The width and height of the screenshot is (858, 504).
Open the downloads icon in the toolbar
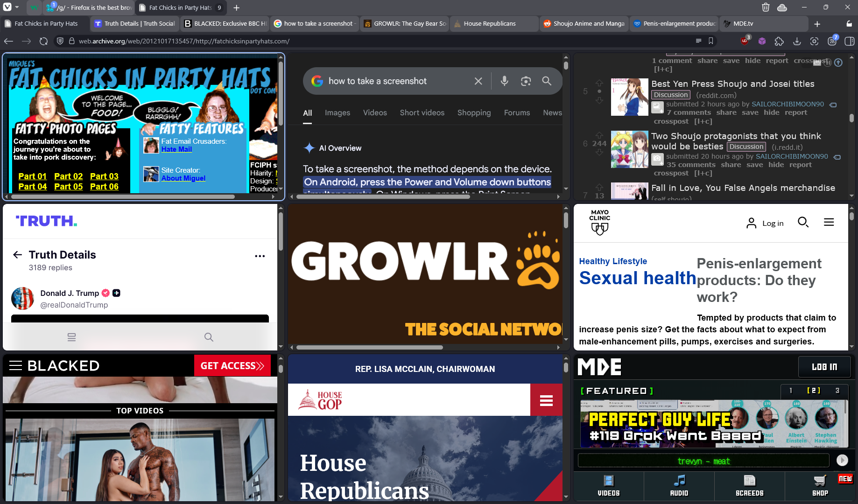[797, 41]
